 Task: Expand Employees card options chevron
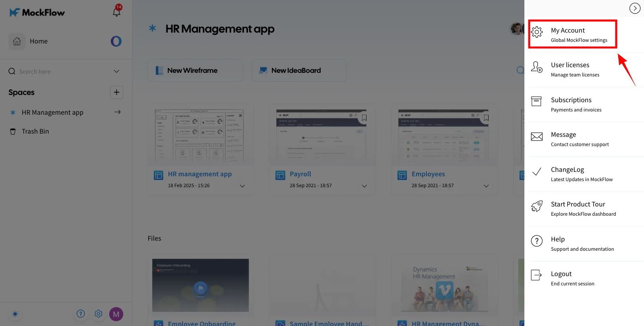tap(486, 186)
